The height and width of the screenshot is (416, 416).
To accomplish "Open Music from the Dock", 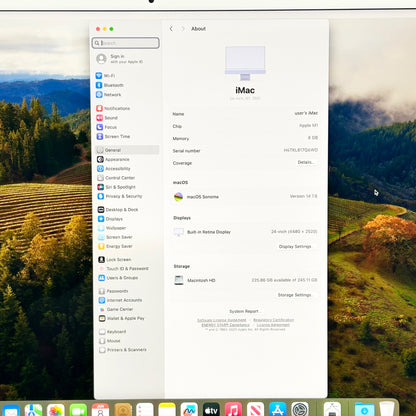I will pyautogui.click(x=233, y=410).
